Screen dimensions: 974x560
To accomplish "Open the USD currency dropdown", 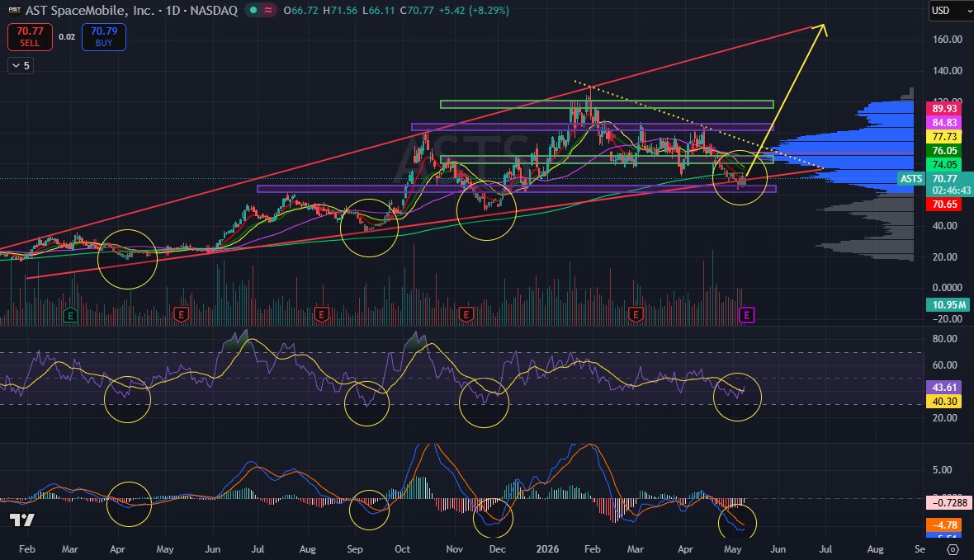I will pos(951,11).
